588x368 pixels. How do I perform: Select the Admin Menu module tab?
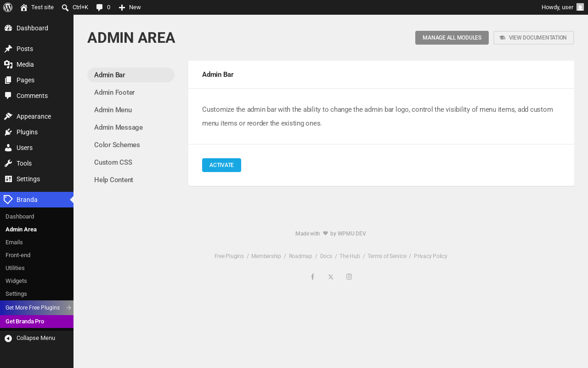131,110
